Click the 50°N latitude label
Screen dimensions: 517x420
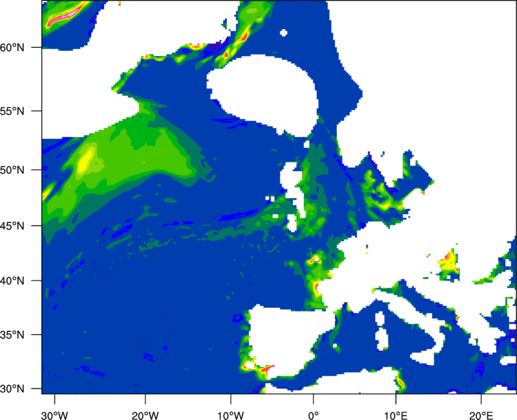[12, 170]
